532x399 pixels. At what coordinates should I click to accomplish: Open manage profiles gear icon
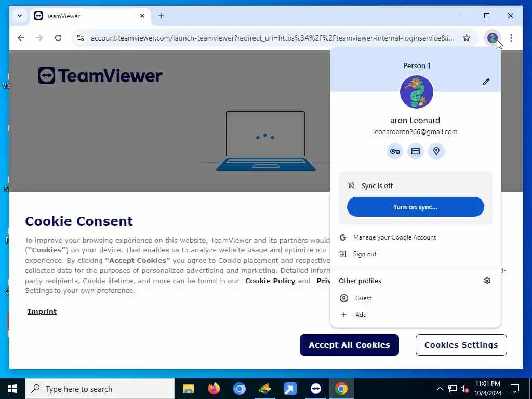[487, 281]
